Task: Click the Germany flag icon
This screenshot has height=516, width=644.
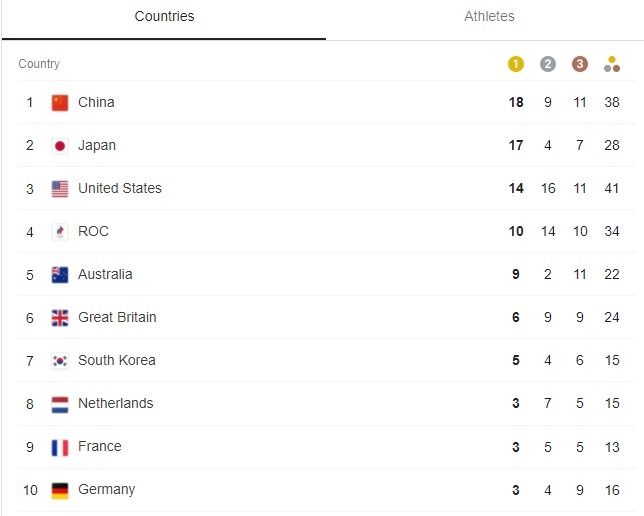Action: coord(60,491)
